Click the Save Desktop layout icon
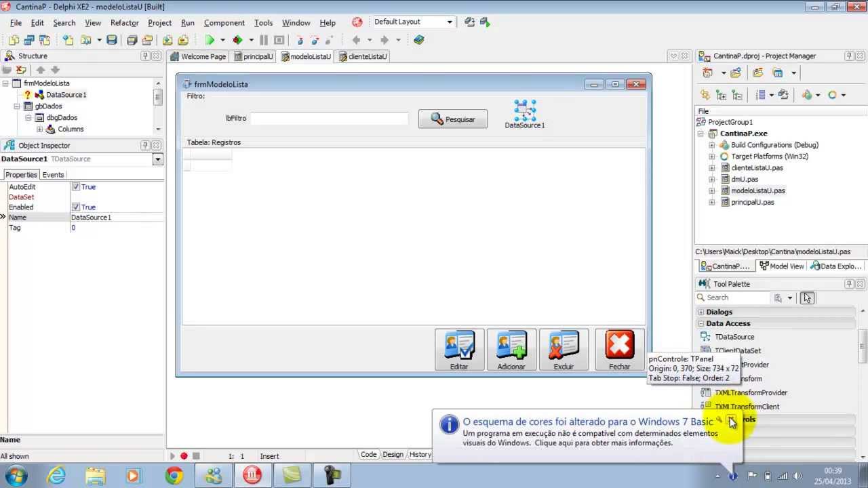868x488 pixels. point(470,22)
